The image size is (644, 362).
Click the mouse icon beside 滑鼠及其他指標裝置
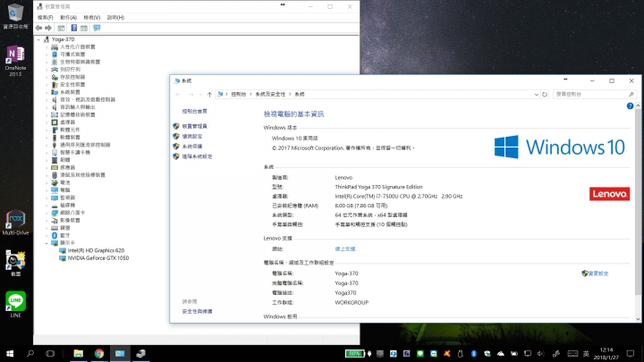pos(55,175)
